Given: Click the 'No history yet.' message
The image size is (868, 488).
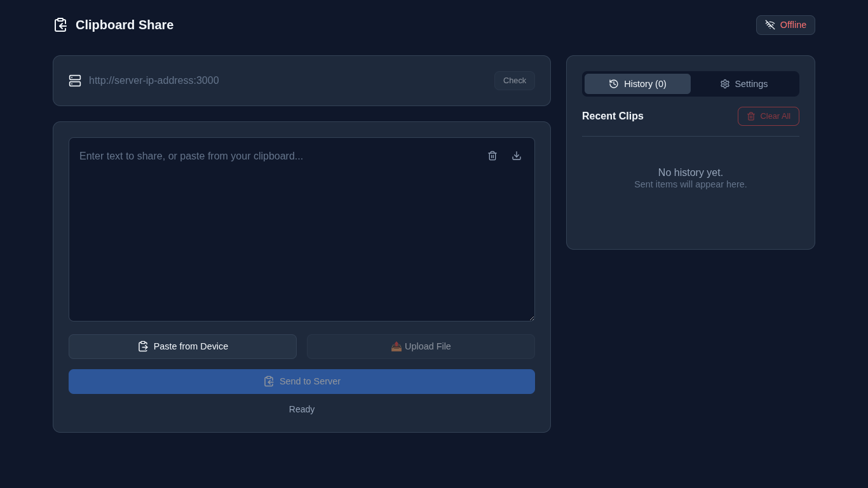Looking at the screenshot, I should (x=691, y=172).
